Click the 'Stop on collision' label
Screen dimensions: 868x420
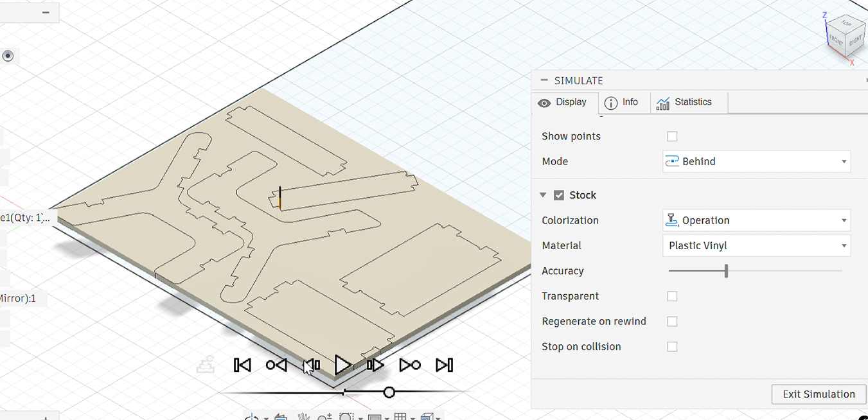pyautogui.click(x=581, y=347)
